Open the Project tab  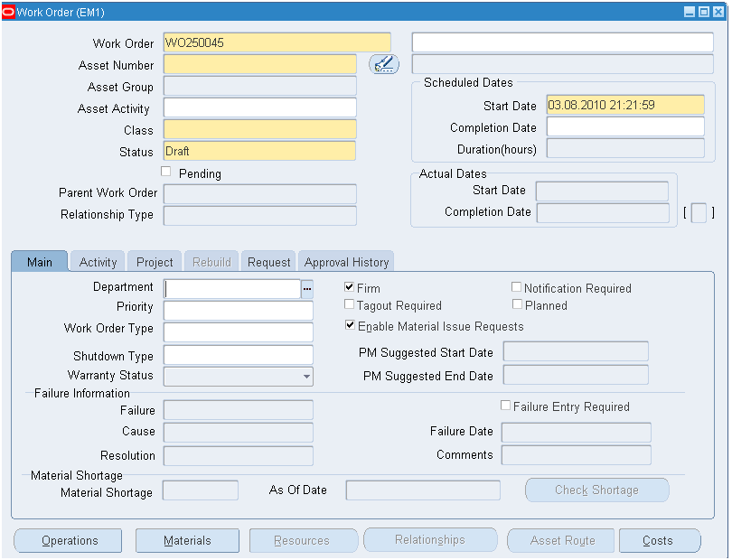click(155, 262)
